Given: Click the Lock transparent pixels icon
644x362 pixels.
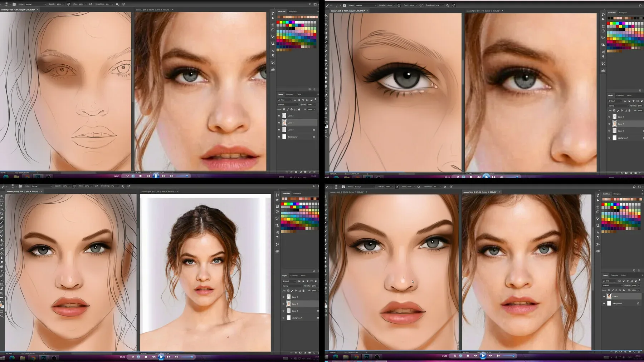Looking at the screenshot, I should (284, 109).
